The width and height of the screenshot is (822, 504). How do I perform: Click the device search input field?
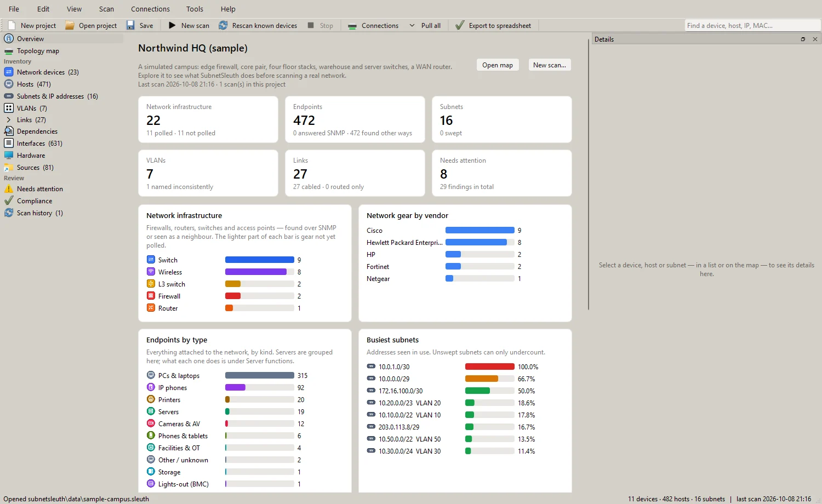[752, 25]
